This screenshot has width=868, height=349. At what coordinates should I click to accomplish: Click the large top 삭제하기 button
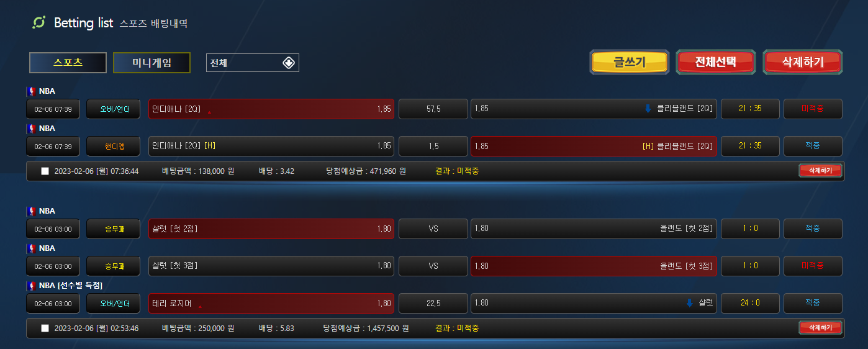pos(803,62)
